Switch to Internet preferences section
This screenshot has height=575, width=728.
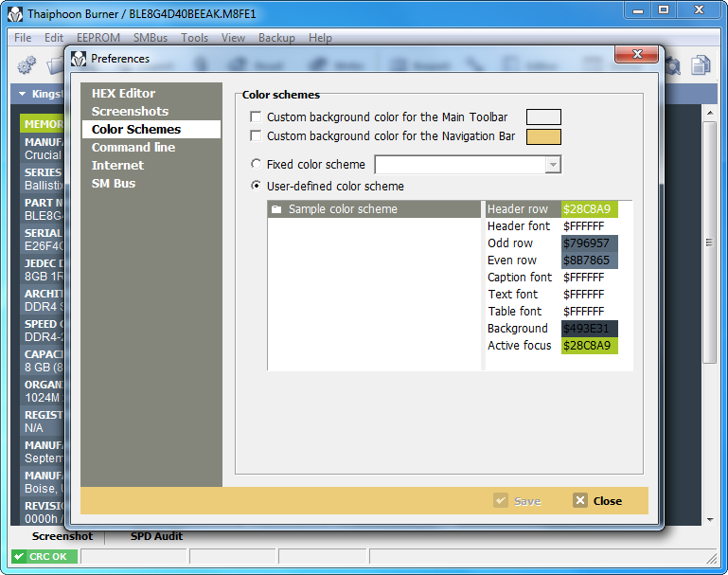(151, 166)
